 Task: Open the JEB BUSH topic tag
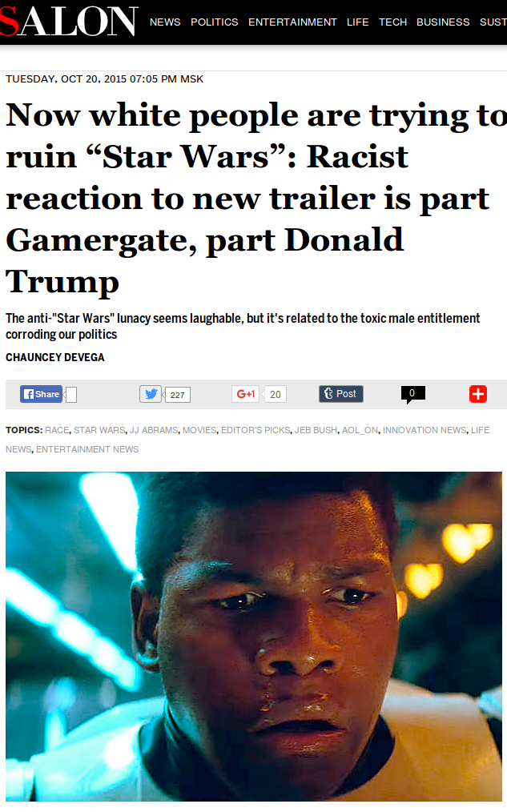point(316,430)
